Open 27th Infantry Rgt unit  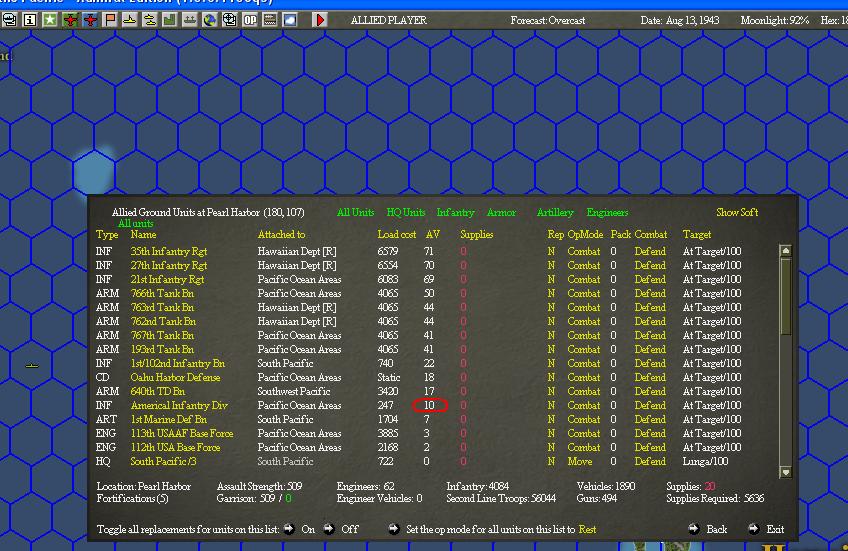(169, 265)
